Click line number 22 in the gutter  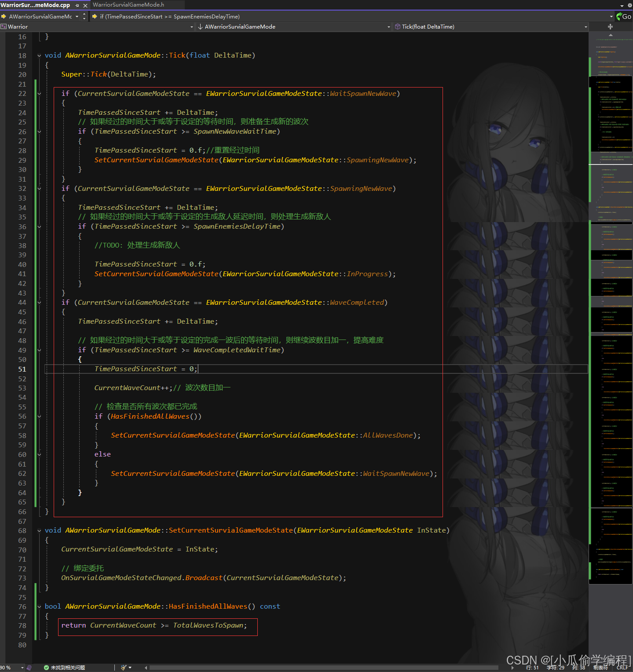(22, 94)
